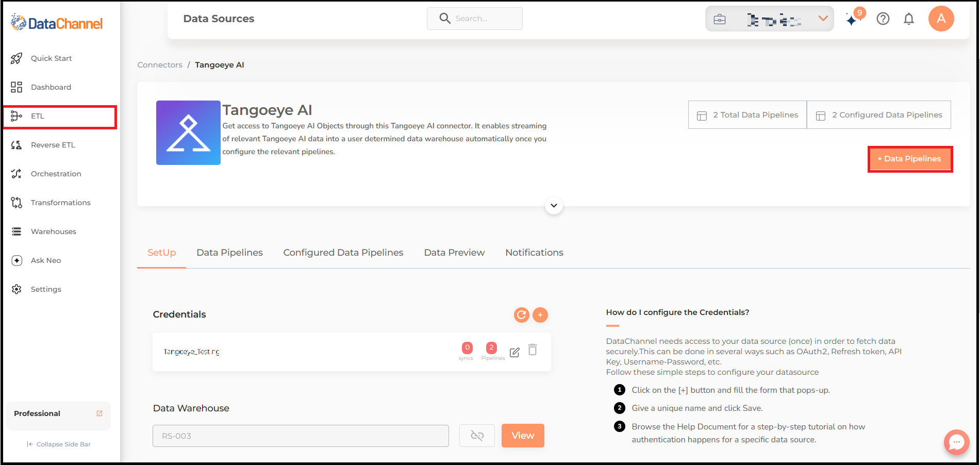Click the Professional plan label

click(x=37, y=413)
